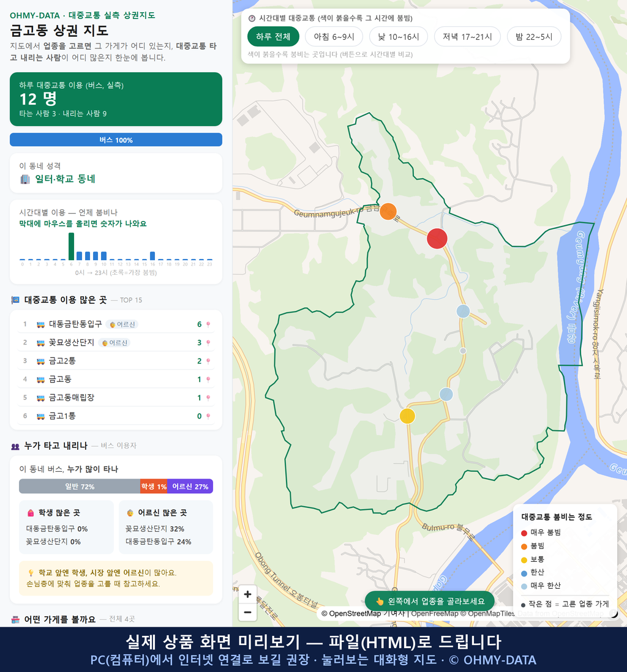The image size is (627, 672).
Task: Click the yellow stop marker on the map
Action: pos(407,416)
